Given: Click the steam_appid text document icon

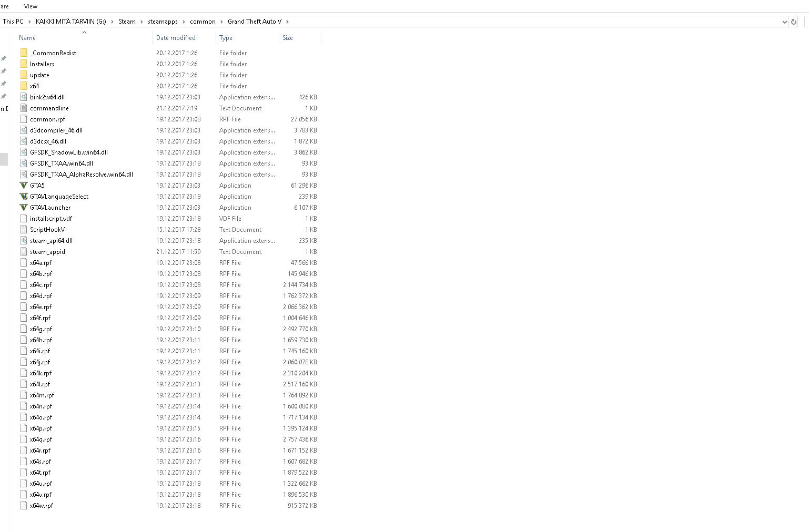Looking at the screenshot, I should click(24, 252).
